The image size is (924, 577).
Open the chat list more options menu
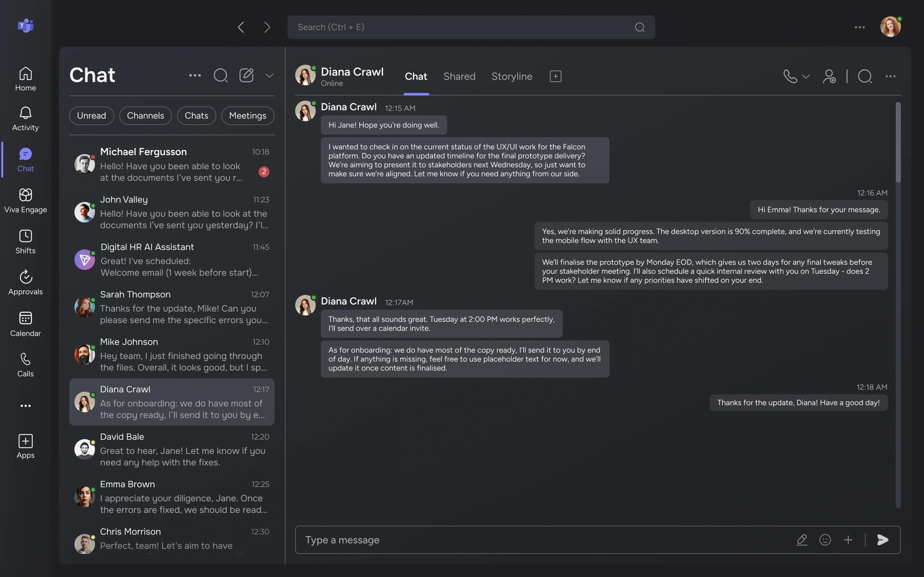pos(195,75)
